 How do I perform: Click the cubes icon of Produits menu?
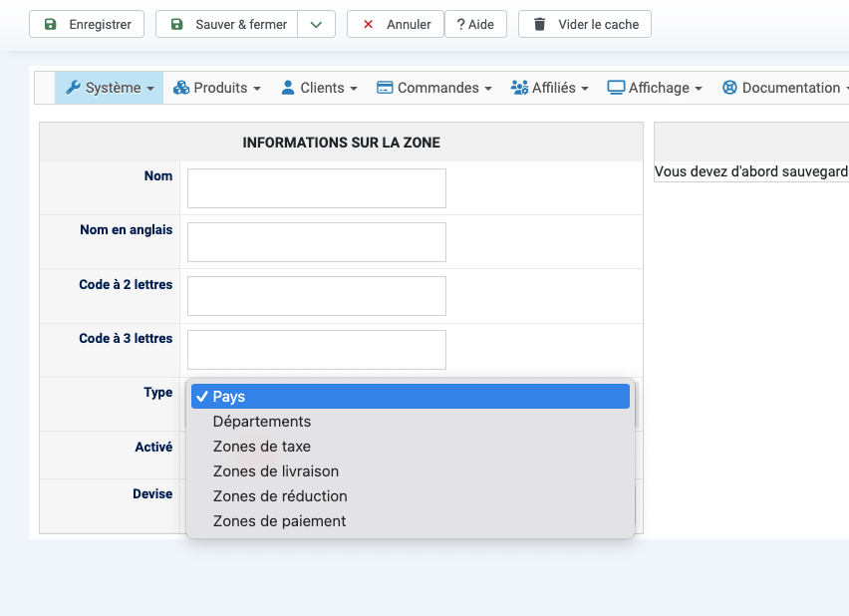(x=181, y=88)
